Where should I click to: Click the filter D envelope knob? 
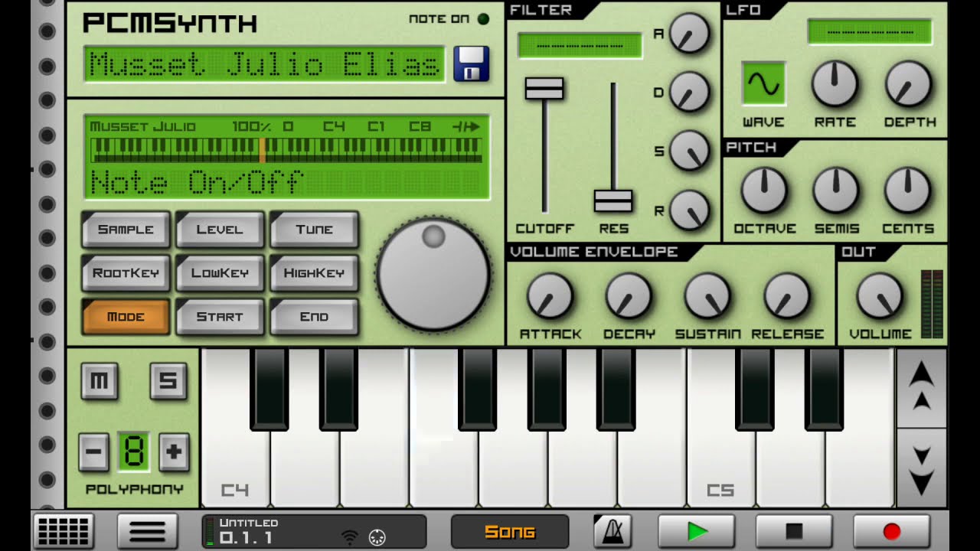pos(690,92)
